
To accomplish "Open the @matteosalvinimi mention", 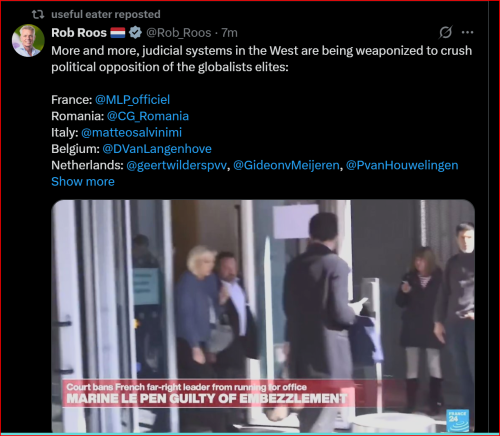I will 131,132.
